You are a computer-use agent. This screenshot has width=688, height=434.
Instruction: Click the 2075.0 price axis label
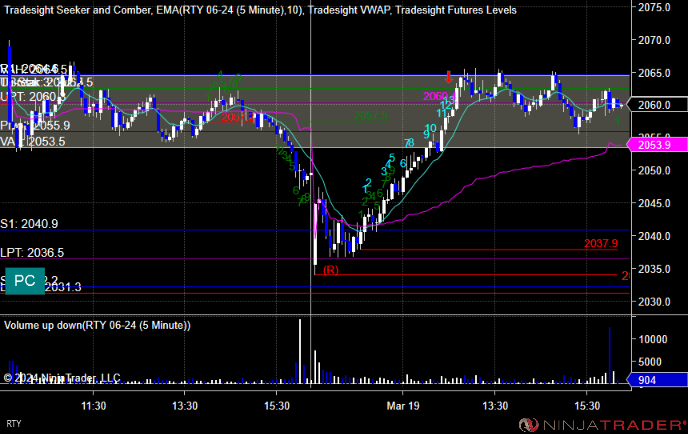(x=654, y=7)
